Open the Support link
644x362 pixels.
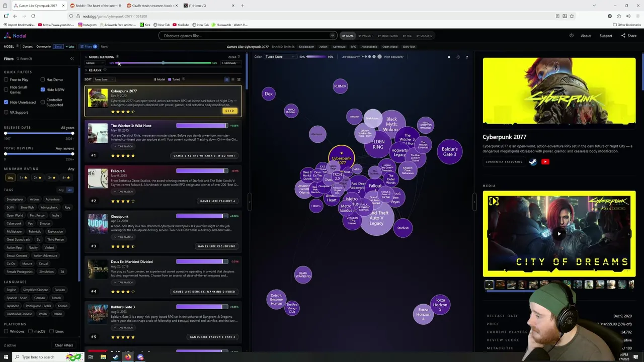pos(606,36)
